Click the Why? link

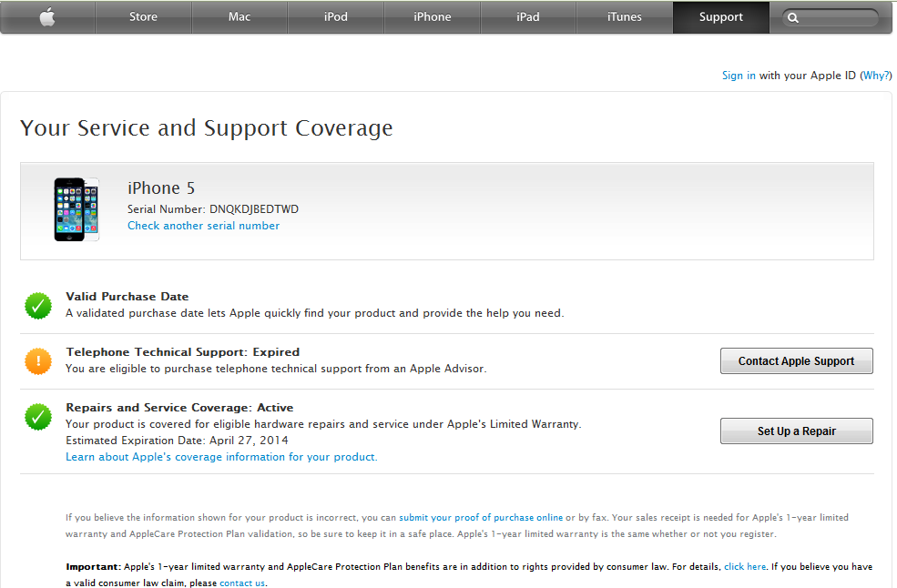(876, 76)
